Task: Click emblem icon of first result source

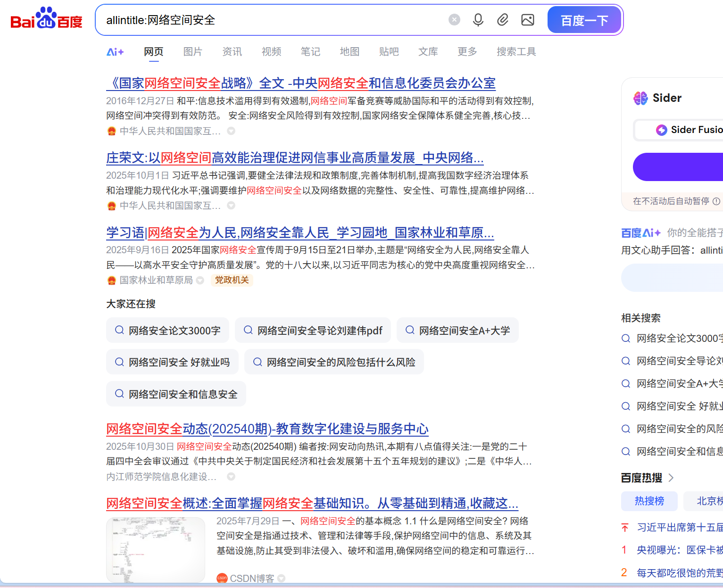Action: click(x=112, y=131)
